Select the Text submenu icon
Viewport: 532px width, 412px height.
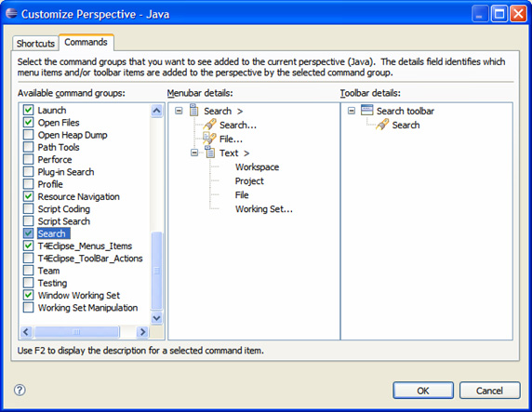[x=209, y=153]
